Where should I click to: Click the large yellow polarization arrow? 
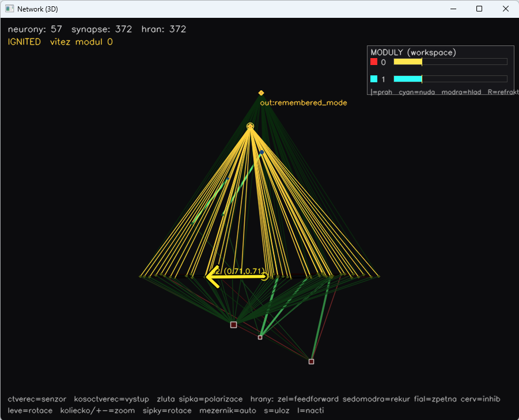point(236,277)
